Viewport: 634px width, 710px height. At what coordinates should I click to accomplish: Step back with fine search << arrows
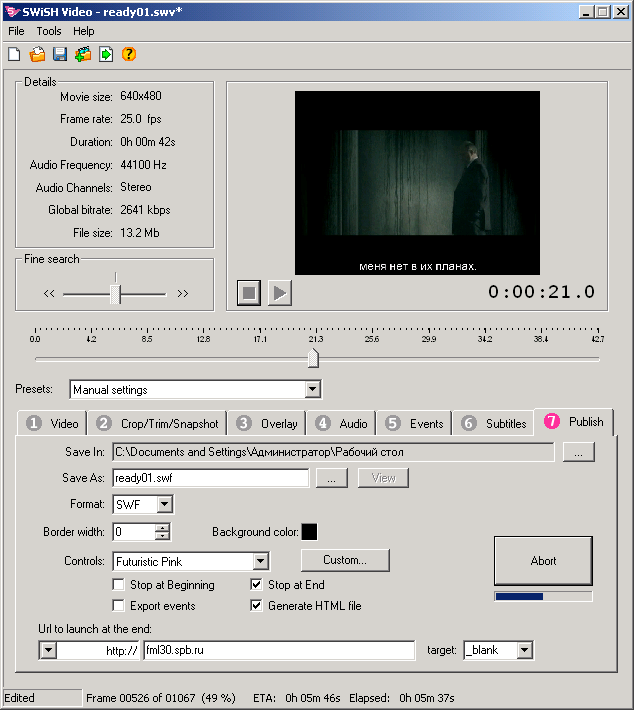pyautogui.click(x=49, y=293)
